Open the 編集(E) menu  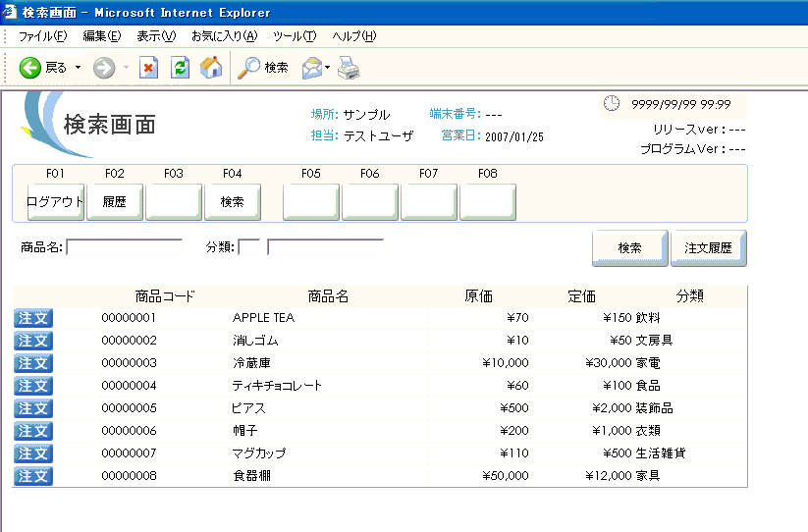pos(101,36)
